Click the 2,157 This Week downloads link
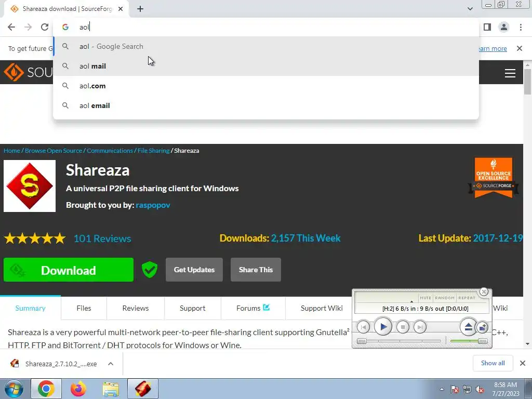 pos(305,238)
